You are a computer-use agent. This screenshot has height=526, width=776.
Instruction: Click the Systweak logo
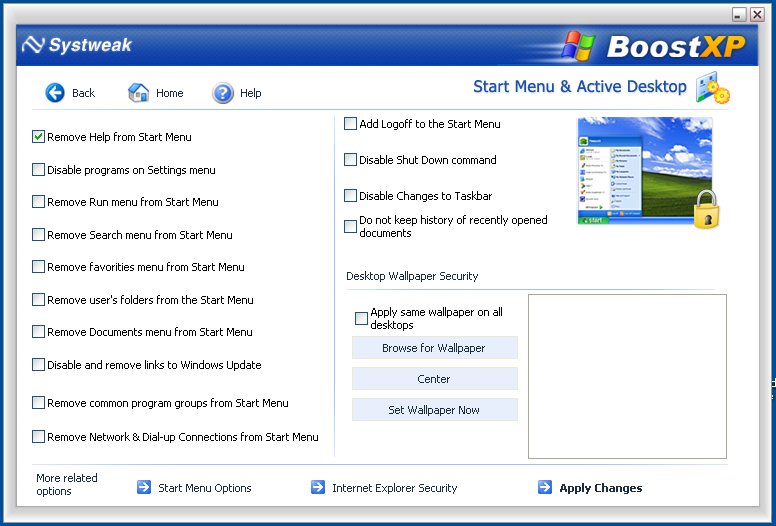pos(77,45)
